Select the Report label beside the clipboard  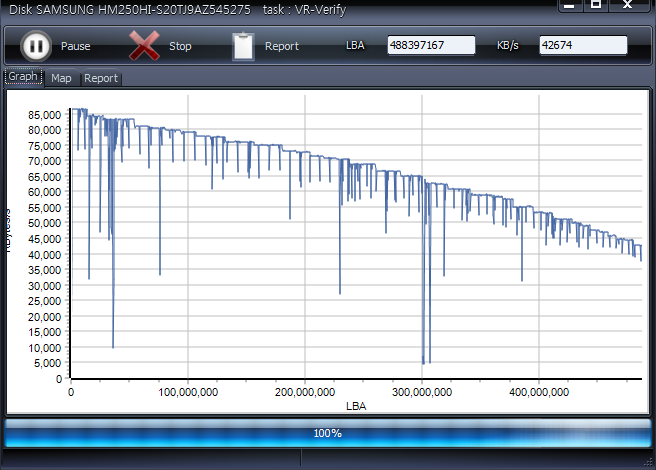(x=282, y=47)
